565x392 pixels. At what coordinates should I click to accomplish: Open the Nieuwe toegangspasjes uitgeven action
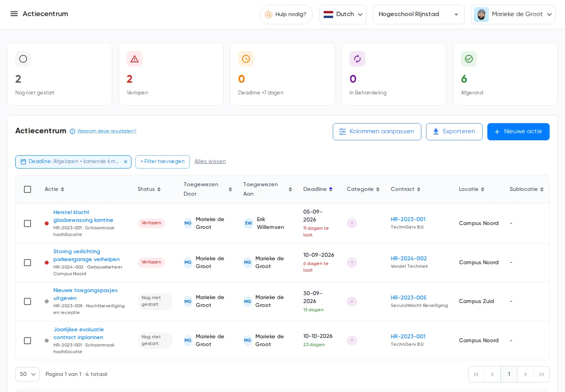[x=86, y=294]
